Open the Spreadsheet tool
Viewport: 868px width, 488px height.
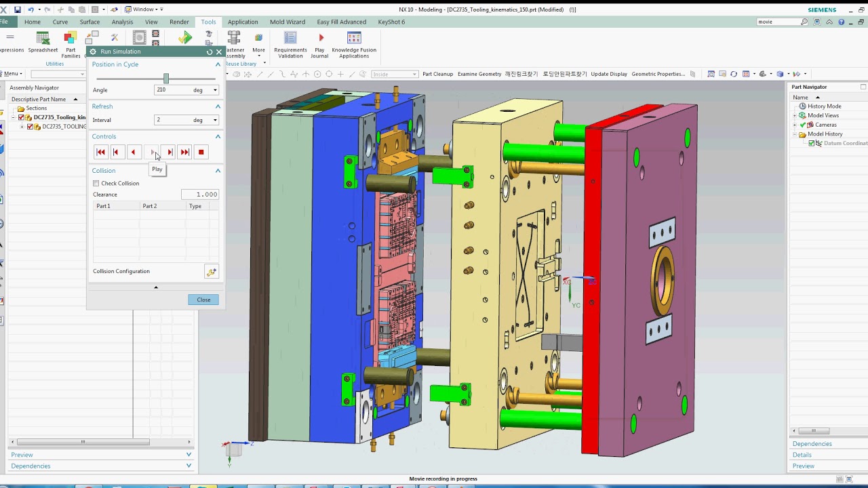tap(43, 43)
